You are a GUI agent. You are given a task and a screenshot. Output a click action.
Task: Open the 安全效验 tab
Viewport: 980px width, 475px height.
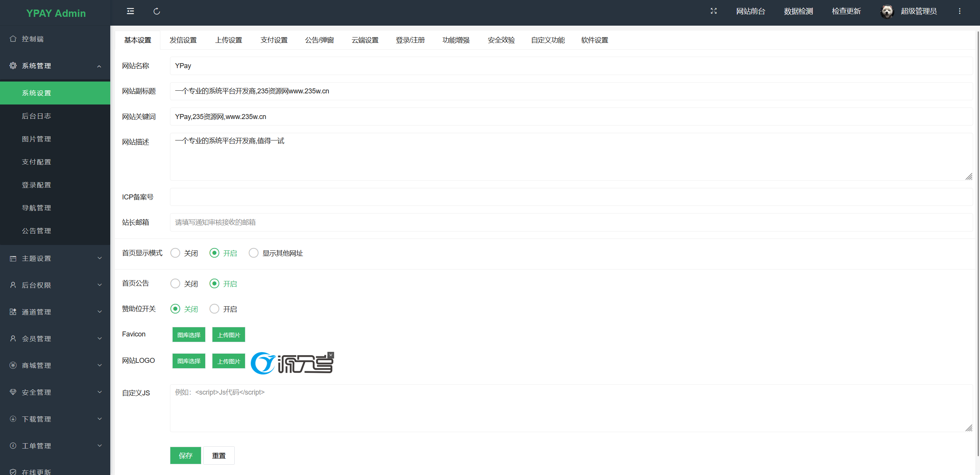(x=501, y=40)
